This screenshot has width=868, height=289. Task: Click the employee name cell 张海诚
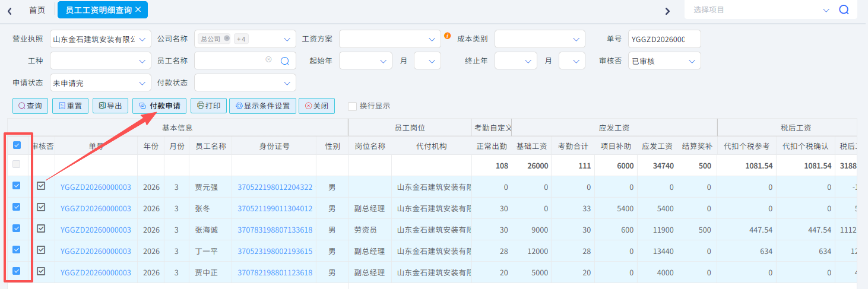coord(210,230)
